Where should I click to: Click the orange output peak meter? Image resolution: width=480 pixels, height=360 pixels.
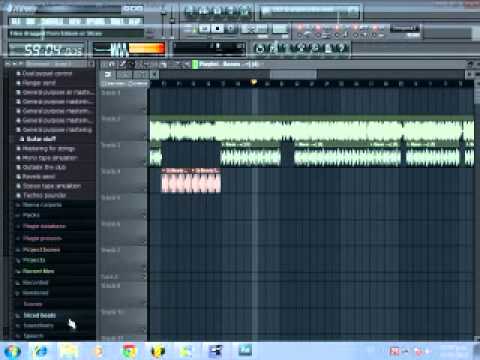(147, 49)
